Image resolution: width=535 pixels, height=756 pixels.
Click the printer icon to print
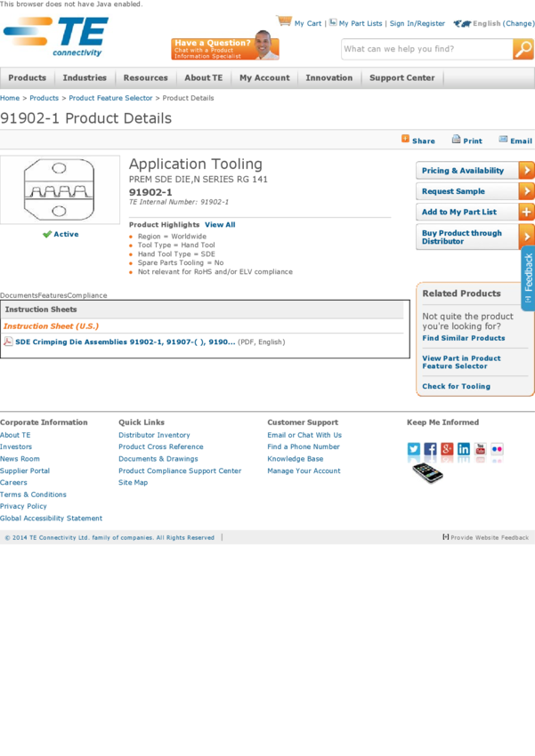coord(456,140)
